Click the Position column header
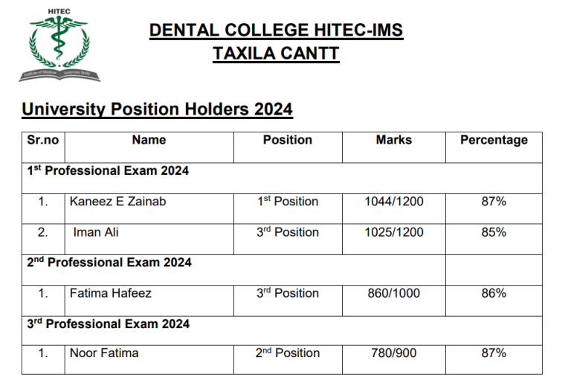Screen dimensions: 571x392 (288, 147)
